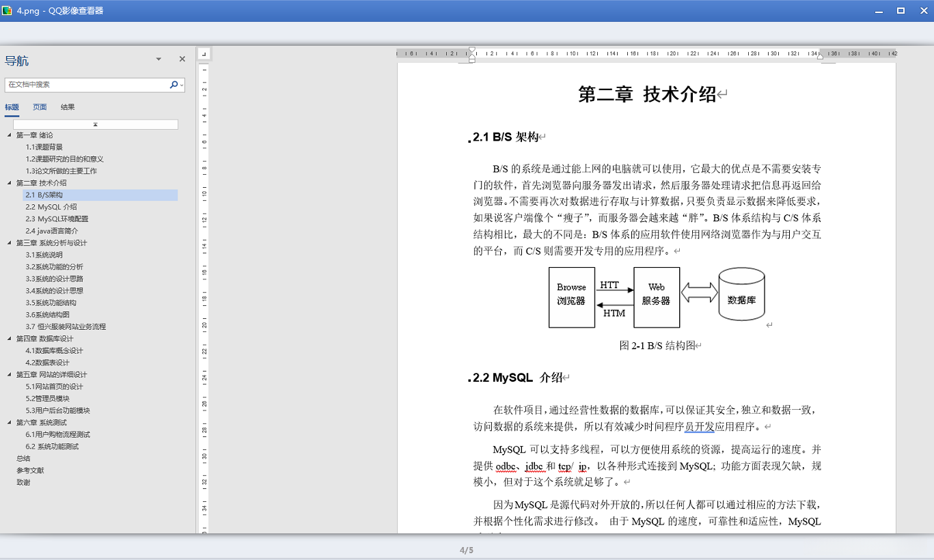This screenshot has width=934, height=560.
Task: Switch to the 页面 tab
Action: click(40, 107)
